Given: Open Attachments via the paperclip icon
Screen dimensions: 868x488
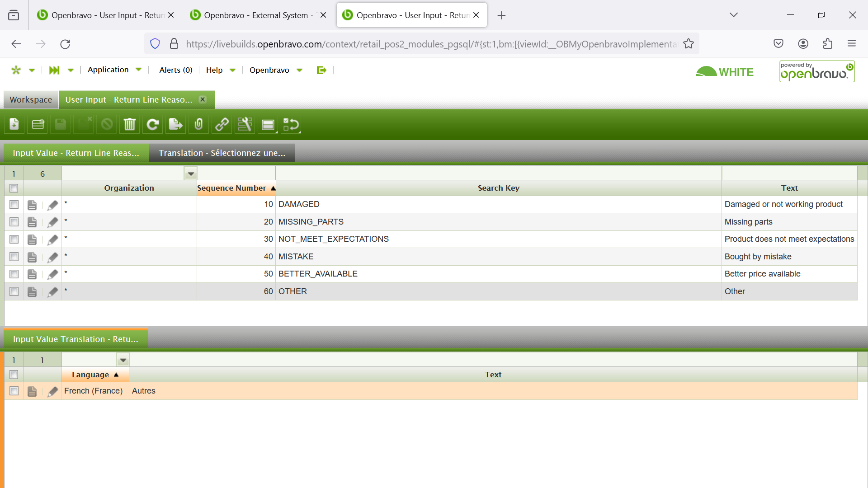Looking at the screenshot, I should coord(198,124).
